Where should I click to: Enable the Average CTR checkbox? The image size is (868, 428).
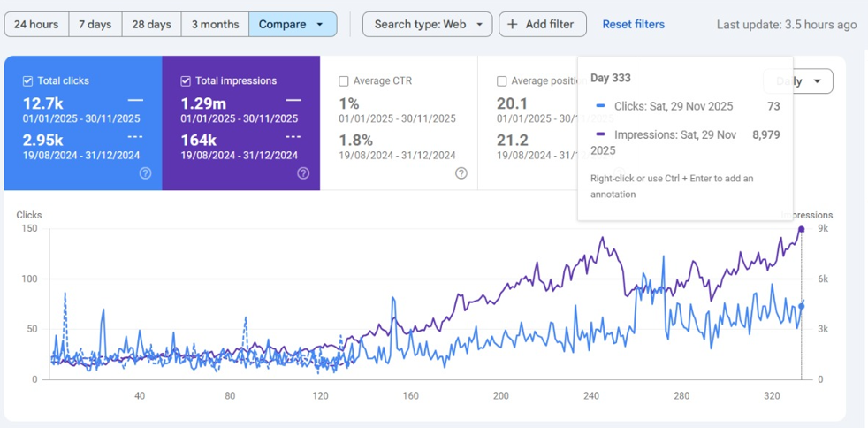point(344,81)
